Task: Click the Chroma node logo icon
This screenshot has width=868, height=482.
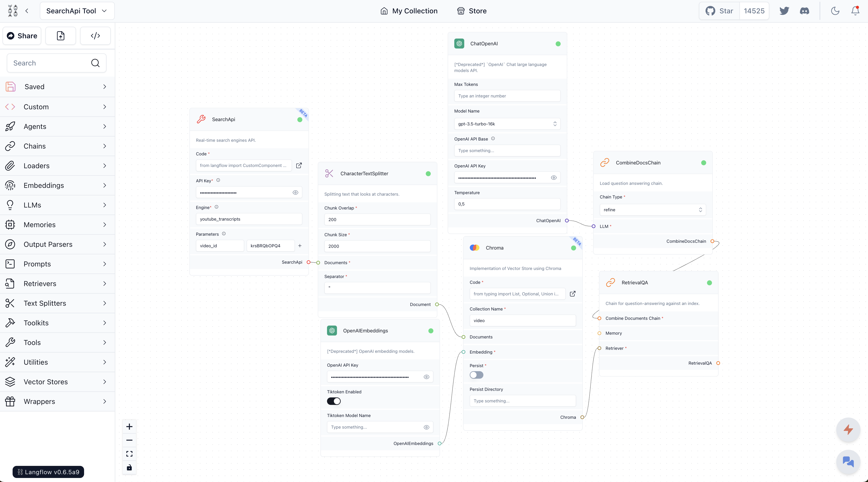Action: [475, 248]
